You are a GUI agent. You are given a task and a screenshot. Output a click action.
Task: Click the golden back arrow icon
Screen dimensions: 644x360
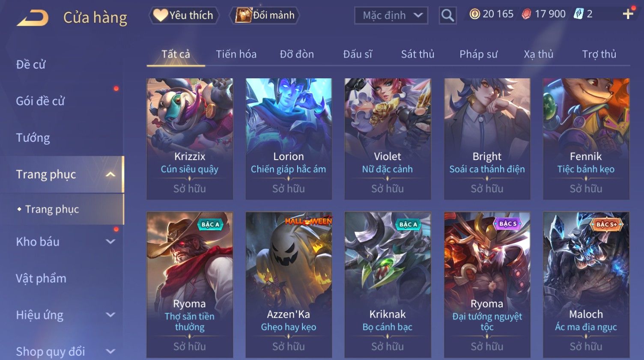[x=33, y=18]
